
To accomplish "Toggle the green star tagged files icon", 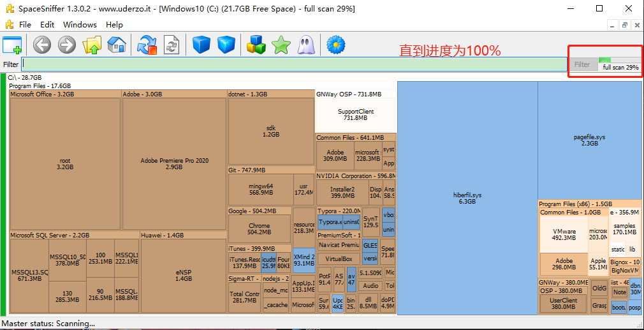I will pyautogui.click(x=281, y=45).
